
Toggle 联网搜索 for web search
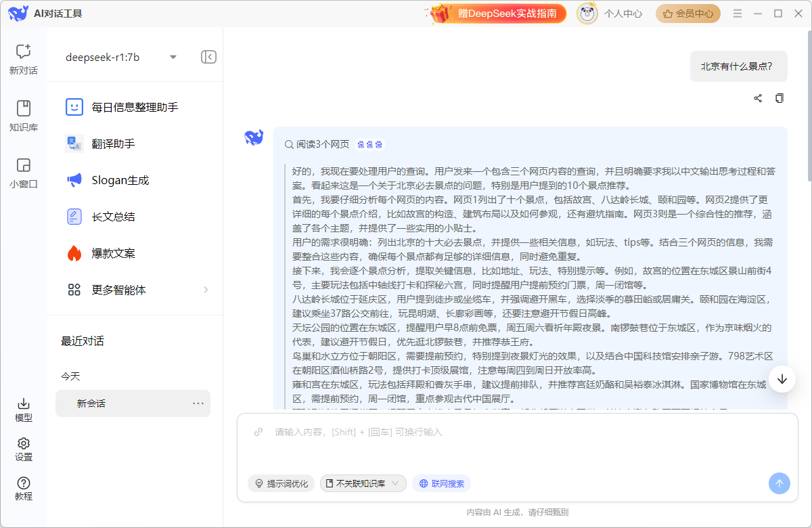coord(441,483)
